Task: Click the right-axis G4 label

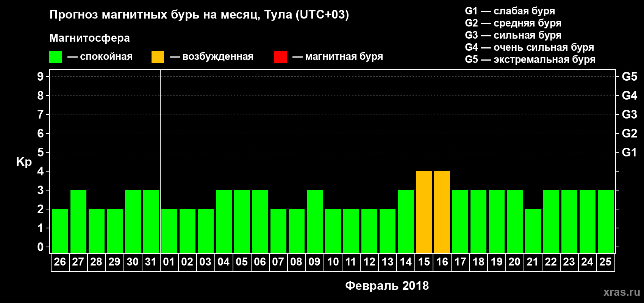Action: coord(630,95)
